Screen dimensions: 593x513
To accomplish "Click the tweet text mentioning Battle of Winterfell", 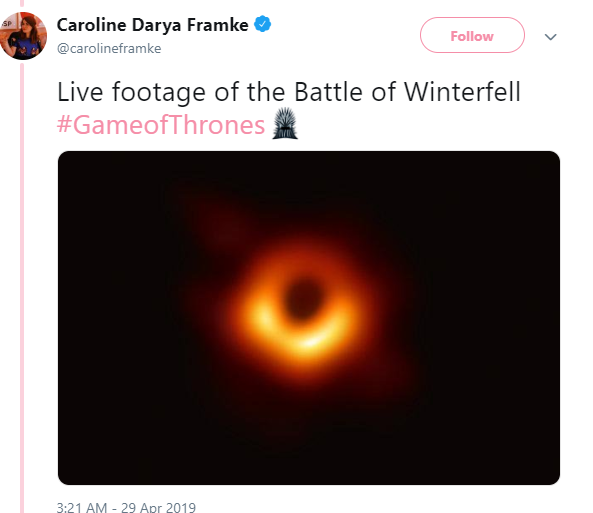I will [x=289, y=92].
